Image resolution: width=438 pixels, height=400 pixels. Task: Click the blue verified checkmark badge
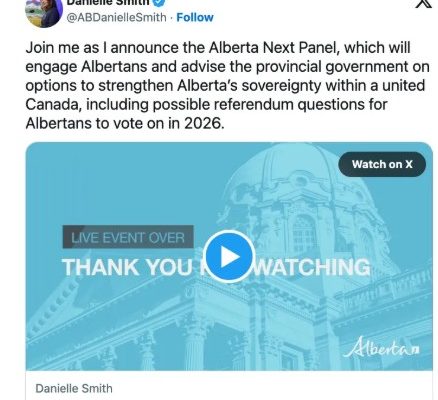[x=159, y=2]
